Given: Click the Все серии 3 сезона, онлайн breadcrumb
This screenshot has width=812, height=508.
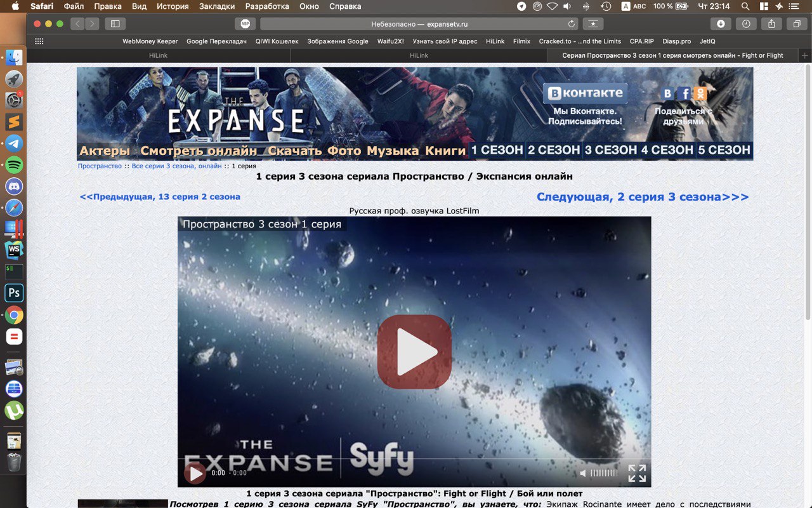Looking at the screenshot, I should point(177,166).
